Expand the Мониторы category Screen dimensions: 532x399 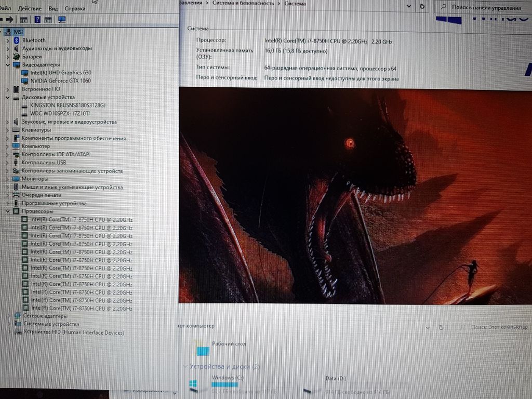pyautogui.click(x=7, y=179)
